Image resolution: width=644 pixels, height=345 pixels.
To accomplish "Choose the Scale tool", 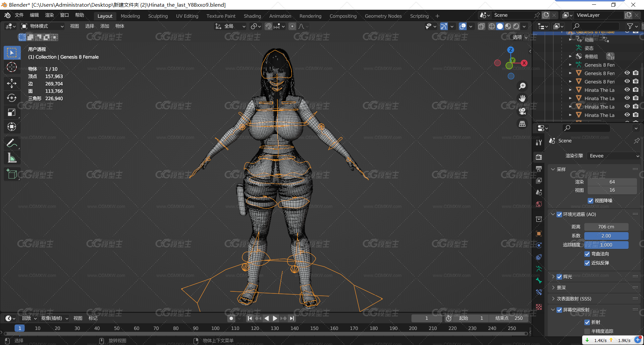I will click(x=12, y=112).
